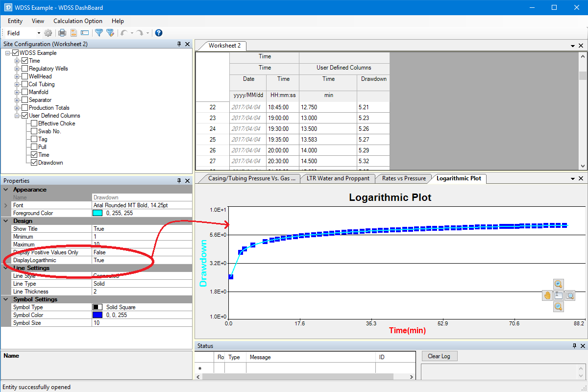Click the redo arrow in the toolbar

pos(140,33)
